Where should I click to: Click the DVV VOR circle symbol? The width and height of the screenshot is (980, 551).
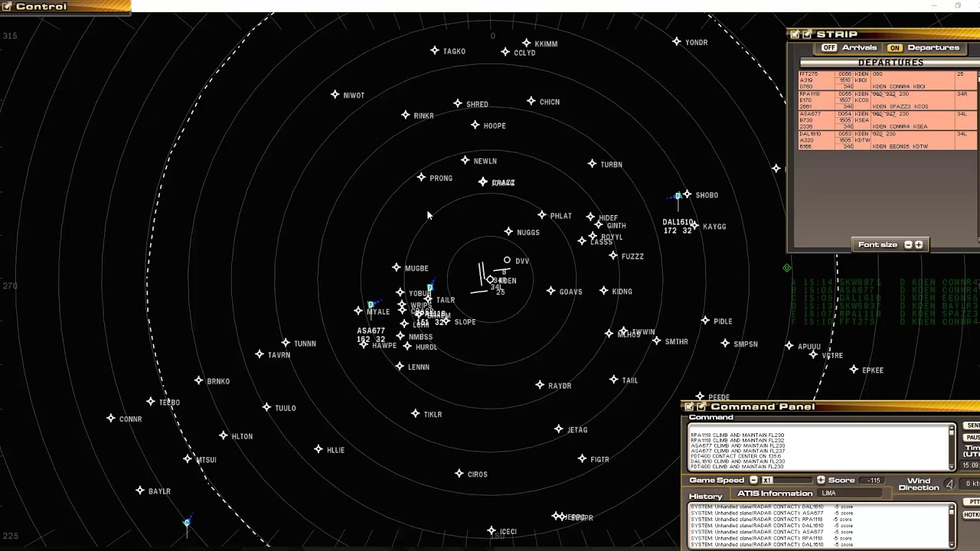point(507,260)
